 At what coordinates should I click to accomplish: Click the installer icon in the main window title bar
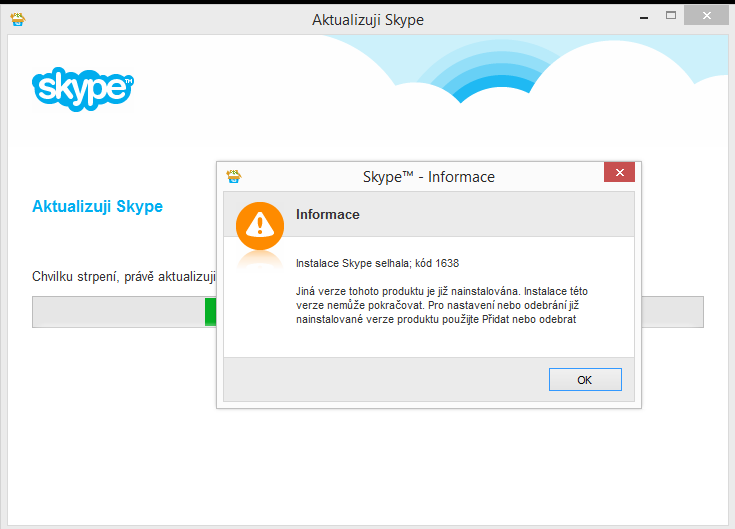point(18,19)
